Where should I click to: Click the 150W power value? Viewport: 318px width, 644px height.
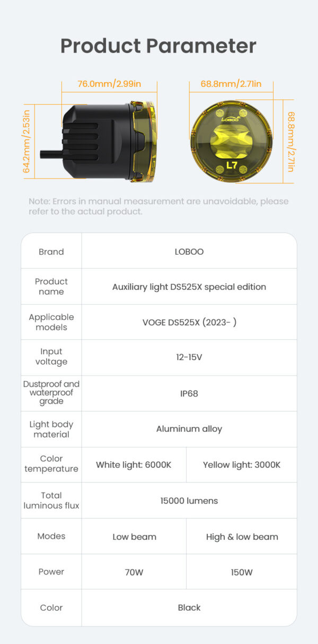coord(242,572)
